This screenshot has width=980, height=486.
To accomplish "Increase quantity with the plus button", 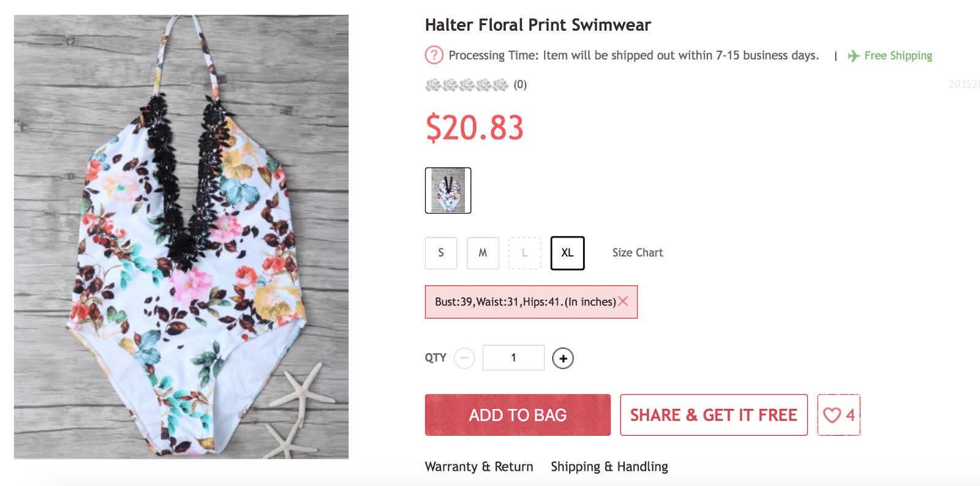I will tap(563, 358).
